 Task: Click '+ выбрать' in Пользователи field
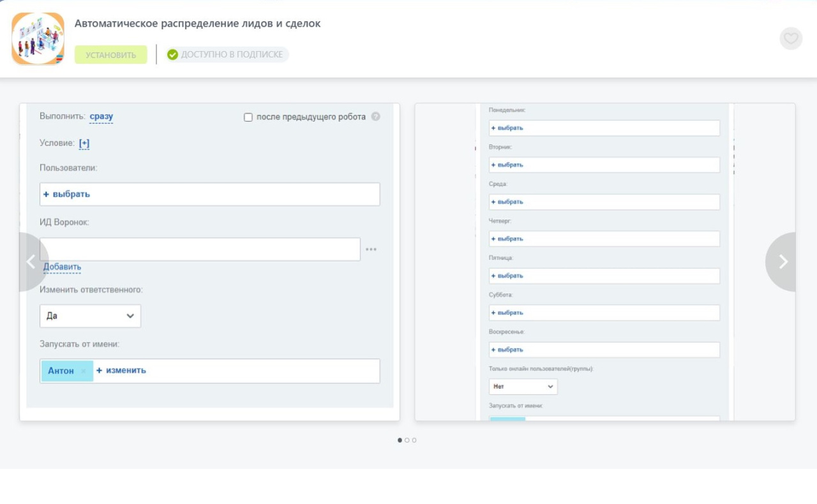point(67,194)
